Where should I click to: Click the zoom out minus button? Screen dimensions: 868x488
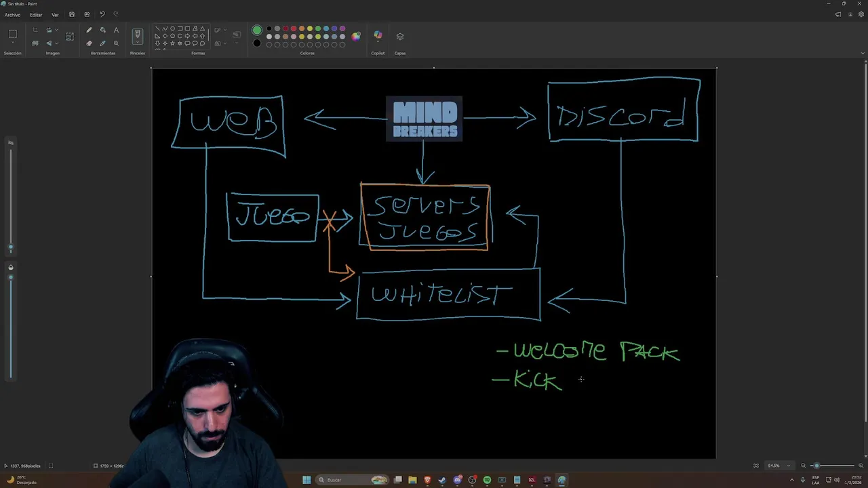point(804,466)
